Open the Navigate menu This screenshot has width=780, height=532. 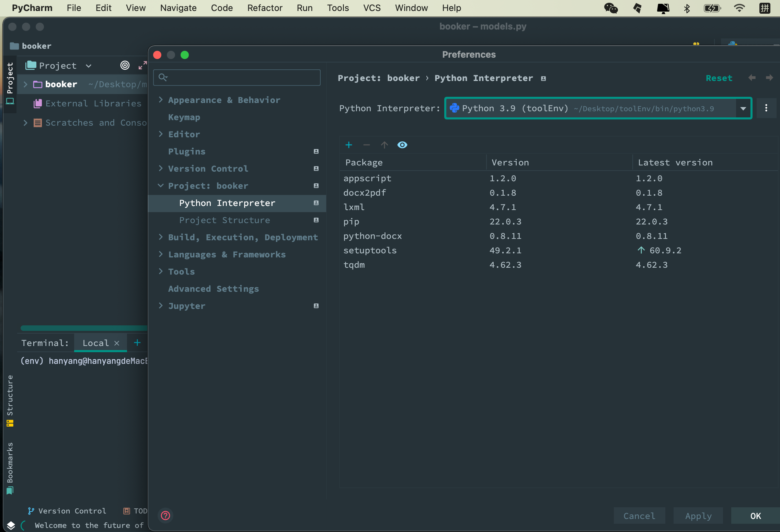[178, 8]
